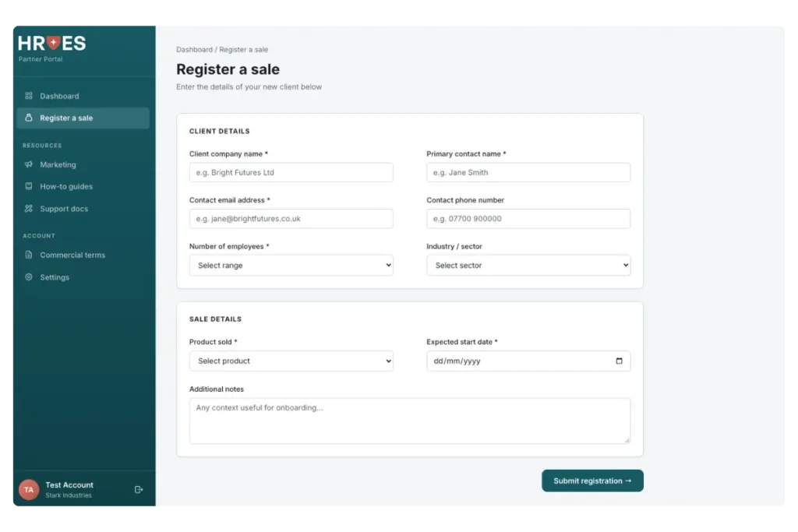798x532 pixels.
Task: Click the Support docs tools icon
Action: point(29,209)
